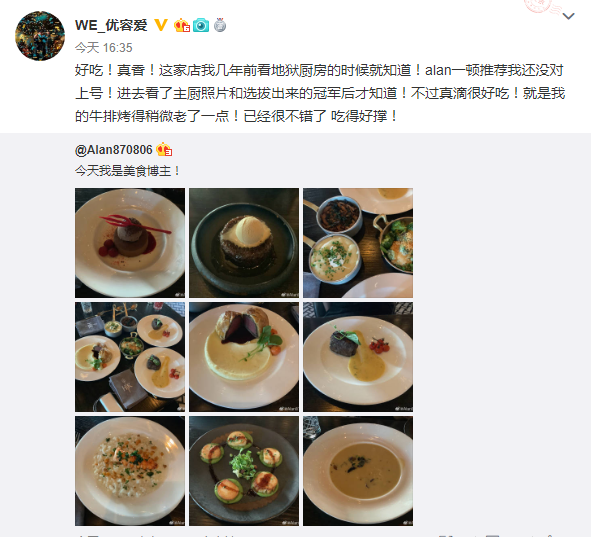Click the reposted text 今天我是美食博主

point(128,171)
